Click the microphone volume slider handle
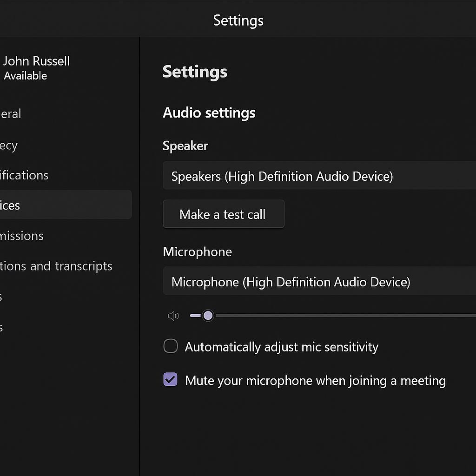 [208, 316]
